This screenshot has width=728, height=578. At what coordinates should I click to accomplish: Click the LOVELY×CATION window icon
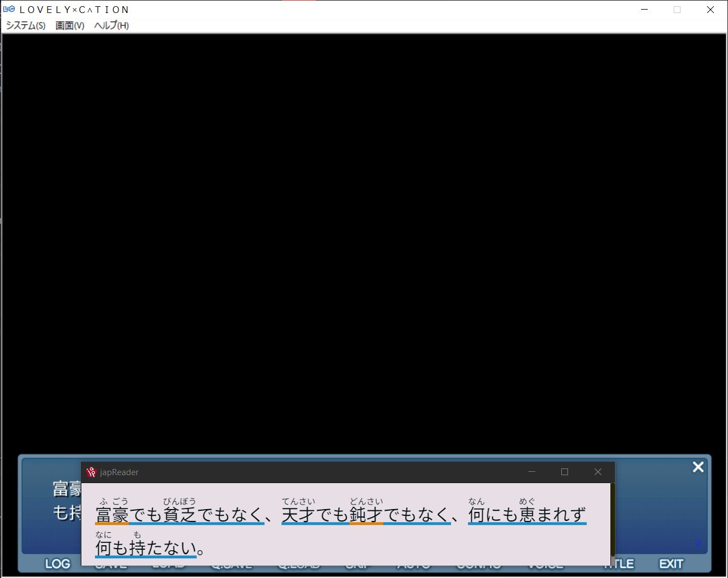pos(9,9)
